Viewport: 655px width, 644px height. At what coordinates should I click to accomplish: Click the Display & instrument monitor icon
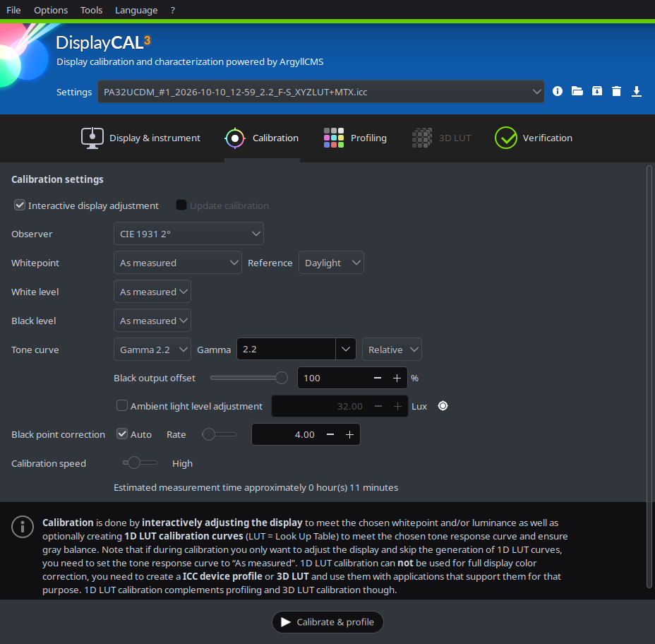(x=92, y=138)
